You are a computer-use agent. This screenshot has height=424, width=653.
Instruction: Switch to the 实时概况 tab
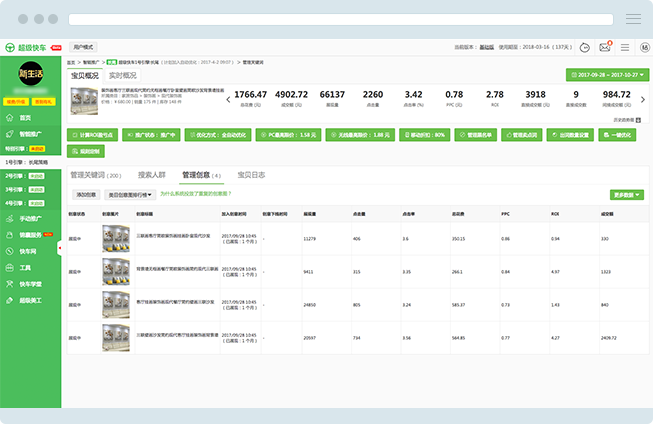point(122,75)
